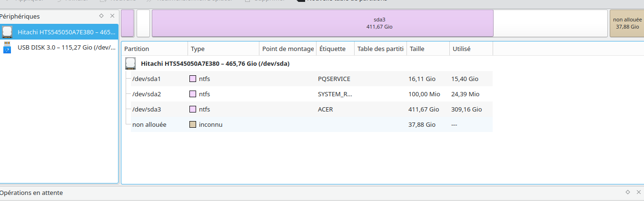Click the 16,11 Gio size value

pyautogui.click(x=422, y=79)
